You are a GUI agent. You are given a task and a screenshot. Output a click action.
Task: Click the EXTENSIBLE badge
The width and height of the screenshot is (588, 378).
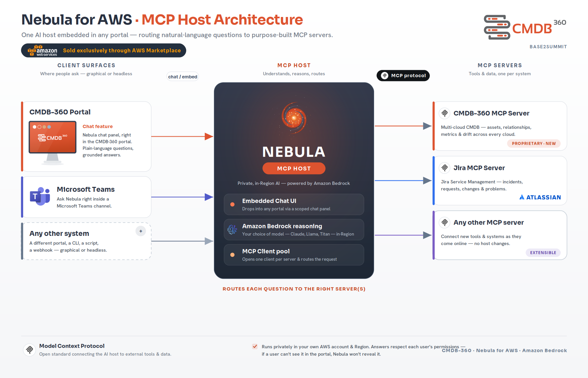[543, 253]
